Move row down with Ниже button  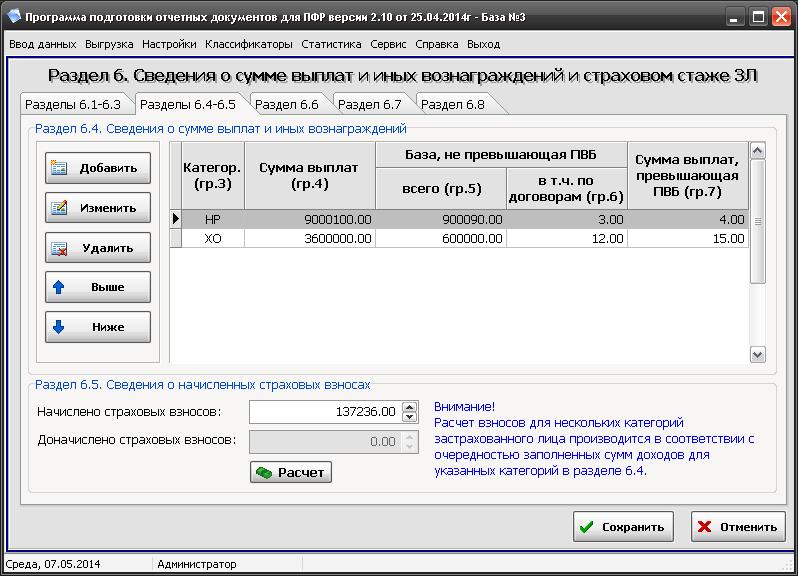click(x=98, y=327)
